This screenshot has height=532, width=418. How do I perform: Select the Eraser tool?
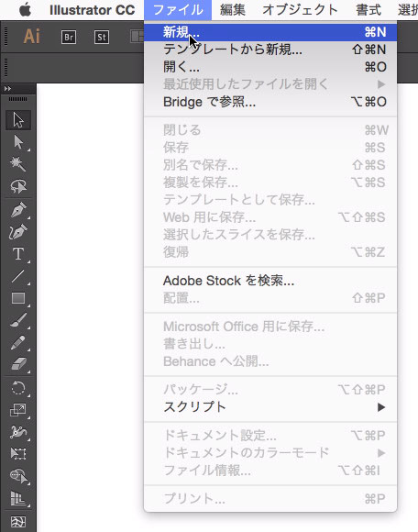18,364
